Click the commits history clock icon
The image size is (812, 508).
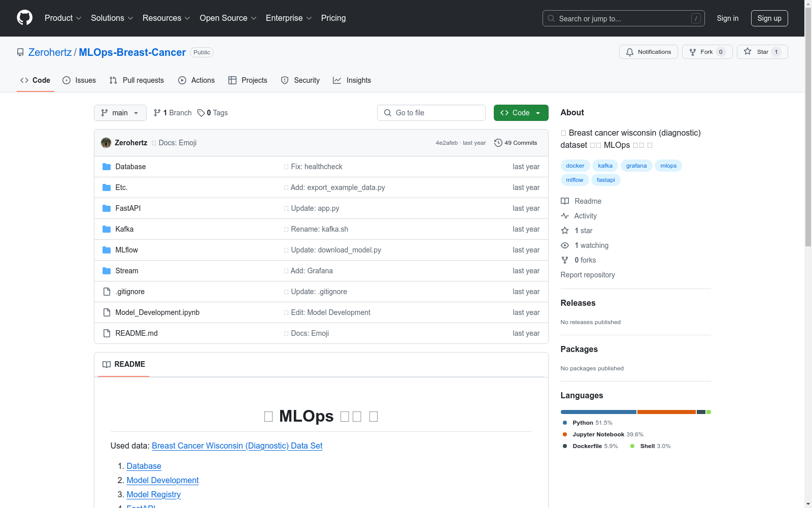click(498, 143)
